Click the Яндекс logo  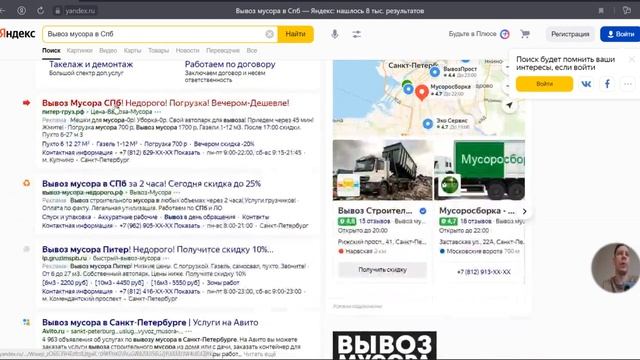18,34
